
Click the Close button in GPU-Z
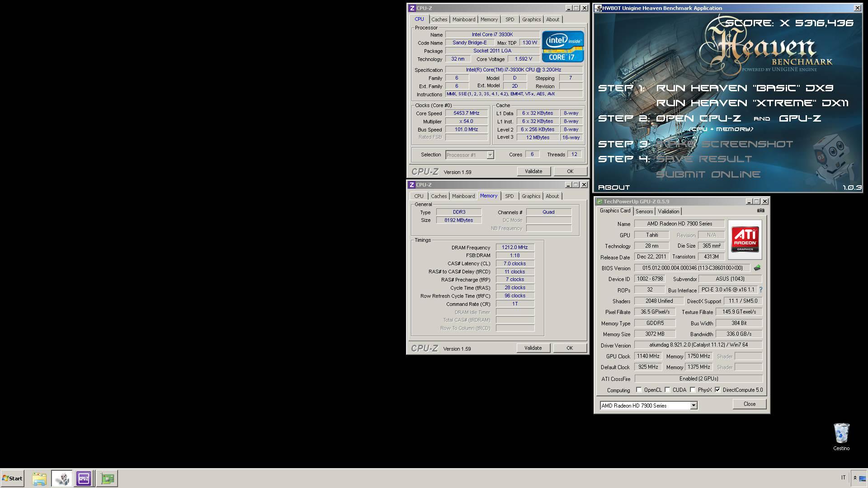749,404
